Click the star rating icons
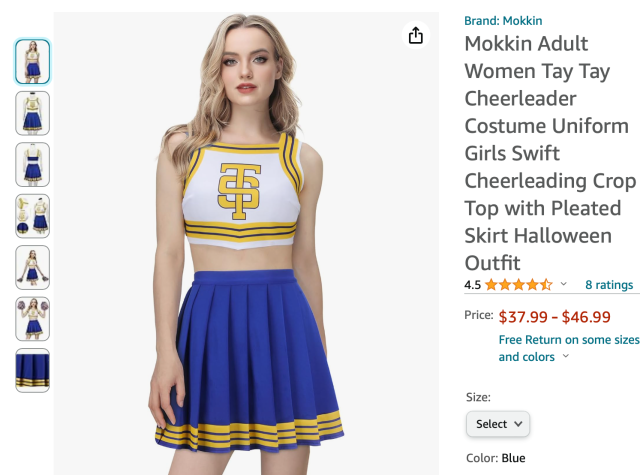 (518, 285)
